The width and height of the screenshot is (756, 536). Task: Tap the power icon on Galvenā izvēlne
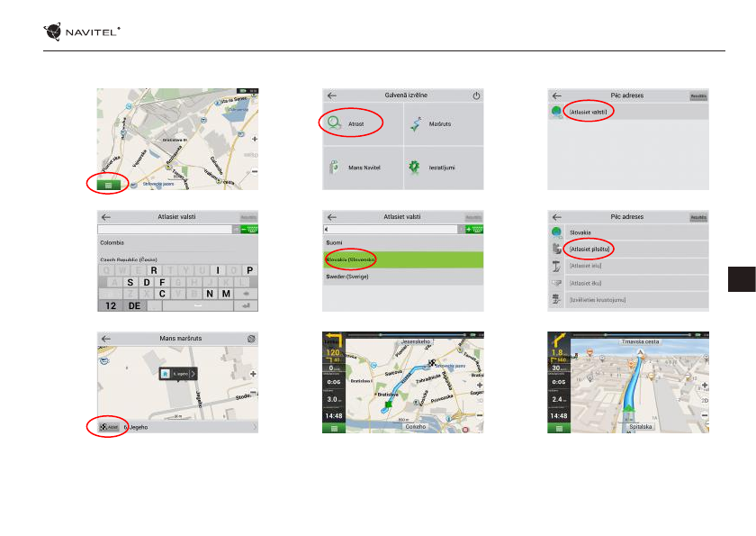coord(476,95)
